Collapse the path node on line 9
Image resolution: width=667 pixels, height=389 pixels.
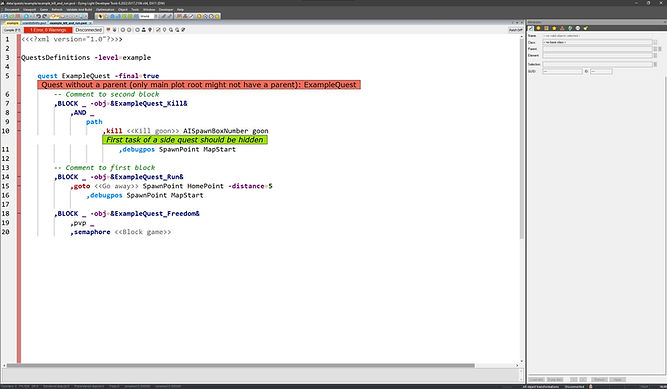pos(19,122)
